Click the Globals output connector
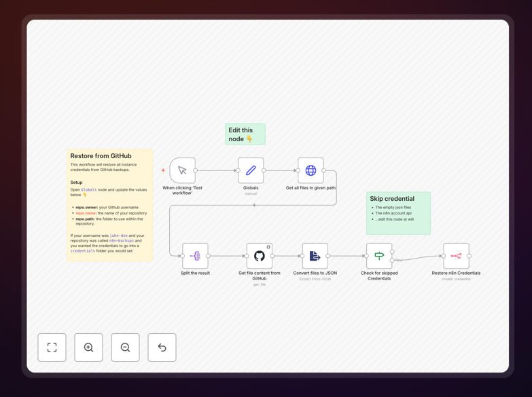This screenshot has height=397, width=532. pos(264,170)
